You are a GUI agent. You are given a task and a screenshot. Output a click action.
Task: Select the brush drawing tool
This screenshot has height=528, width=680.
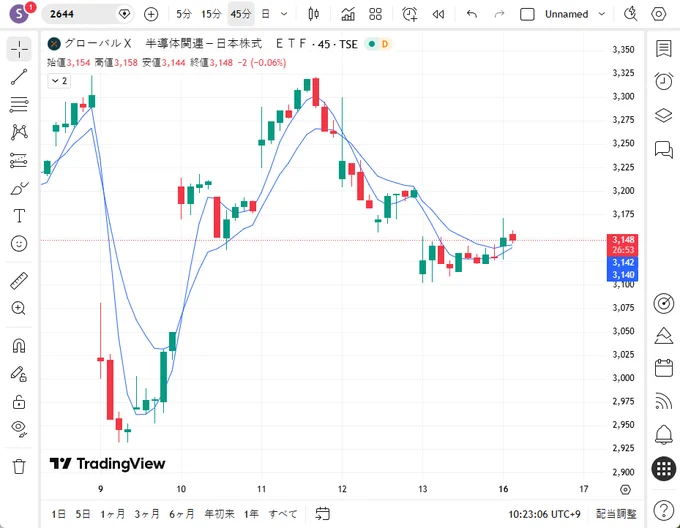19,188
